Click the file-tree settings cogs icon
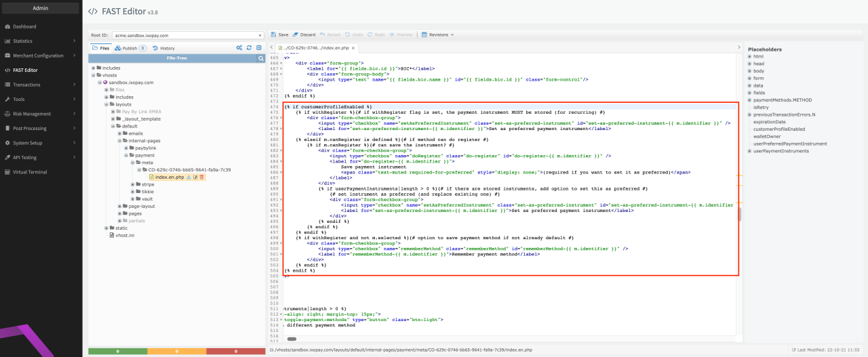868x357 pixels. point(239,48)
